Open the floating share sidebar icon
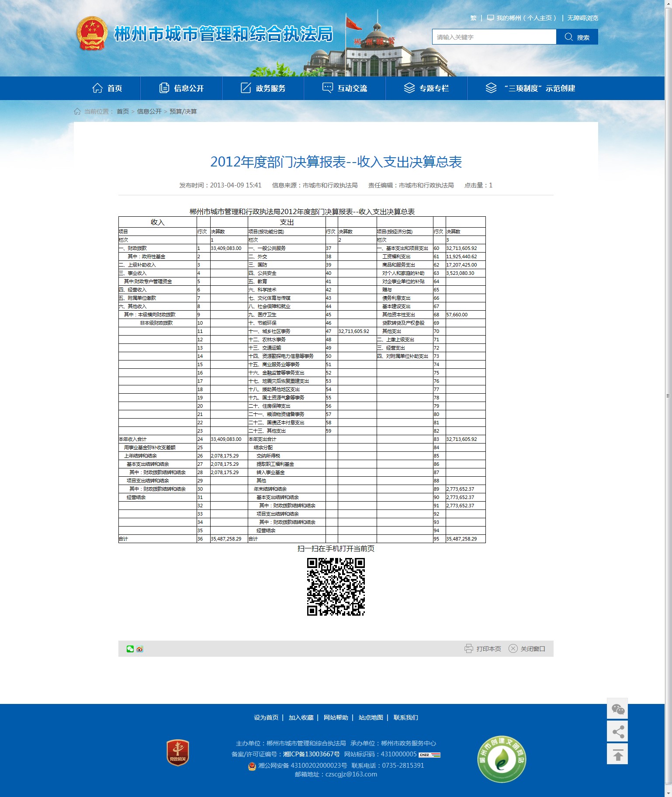Image resolution: width=672 pixels, height=797 pixels. click(617, 731)
